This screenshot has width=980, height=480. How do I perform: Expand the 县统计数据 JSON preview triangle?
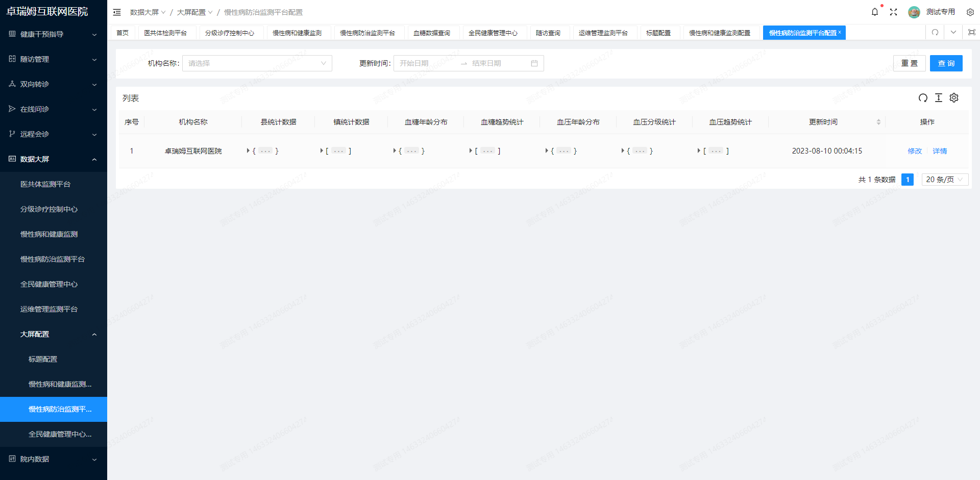249,150
